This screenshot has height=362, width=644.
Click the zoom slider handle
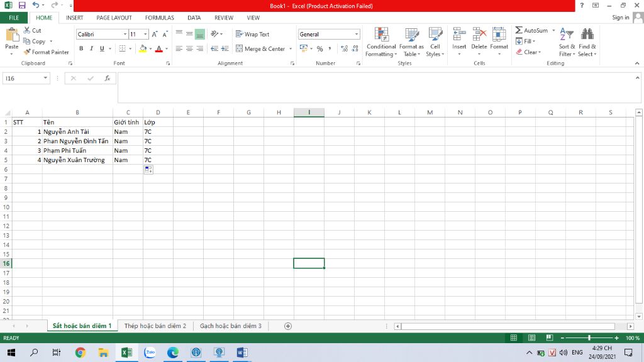click(x=589, y=337)
